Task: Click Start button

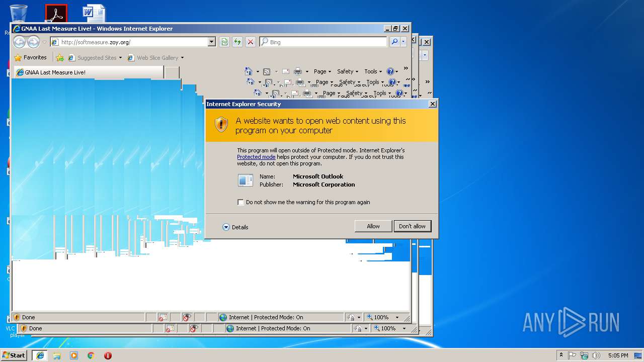Action: tap(14, 355)
